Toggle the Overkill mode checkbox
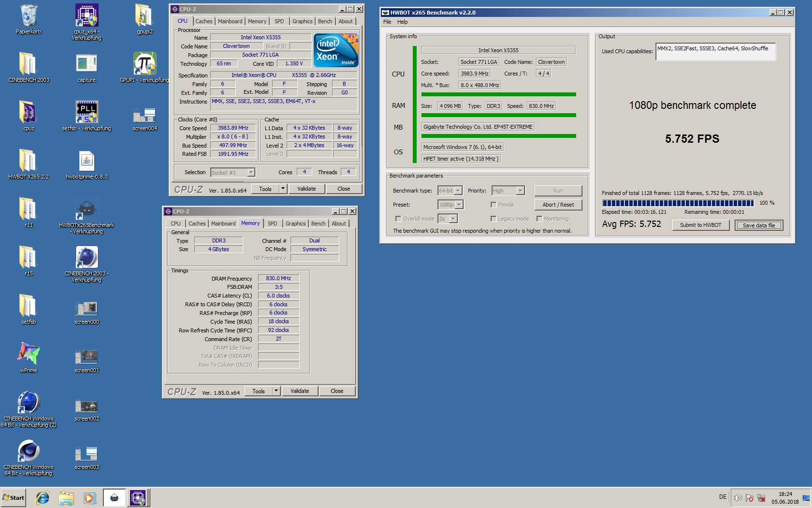Viewport: 812px width, 508px height. coord(398,219)
